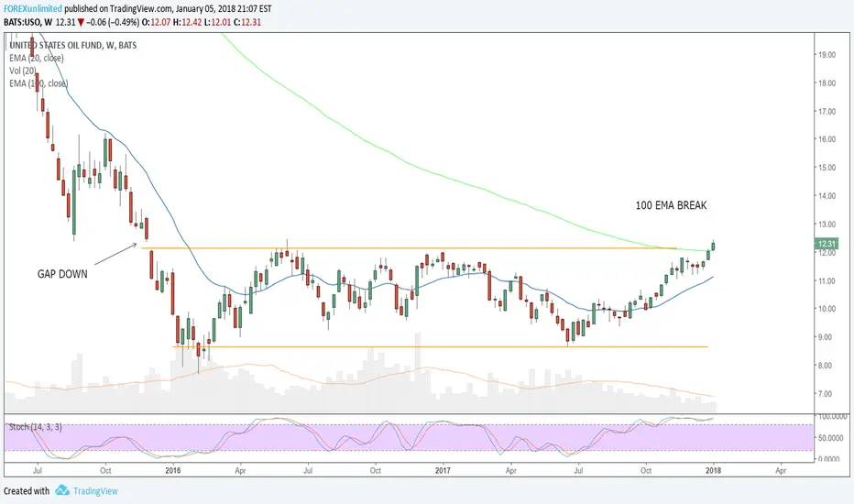Click the first Jul time axis label
The height and width of the screenshot is (504, 854).
(38, 470)
